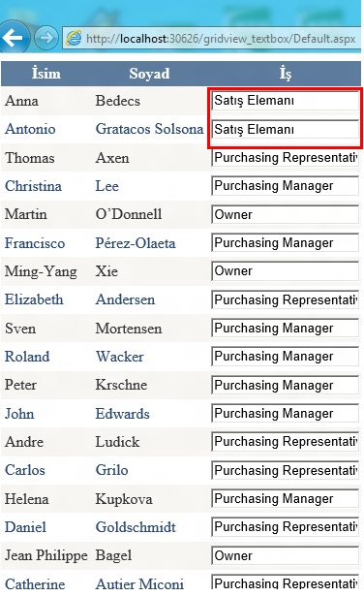364x597 pixels.
Task: Click the surname Goldschmidt in grid
Action: pos(136,527)
